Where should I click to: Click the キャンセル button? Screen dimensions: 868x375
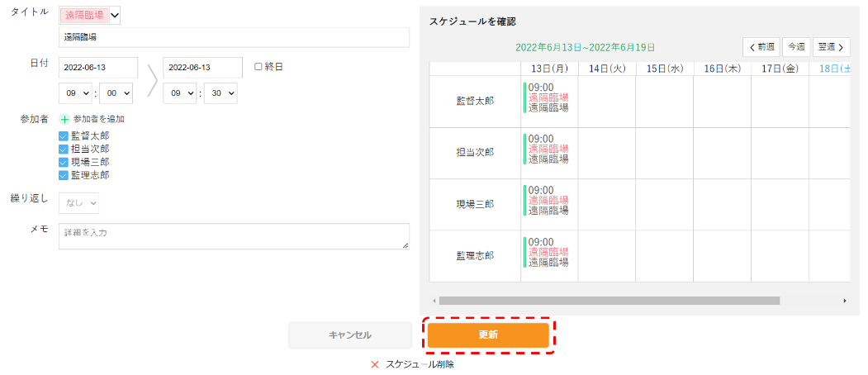point(350,335)
